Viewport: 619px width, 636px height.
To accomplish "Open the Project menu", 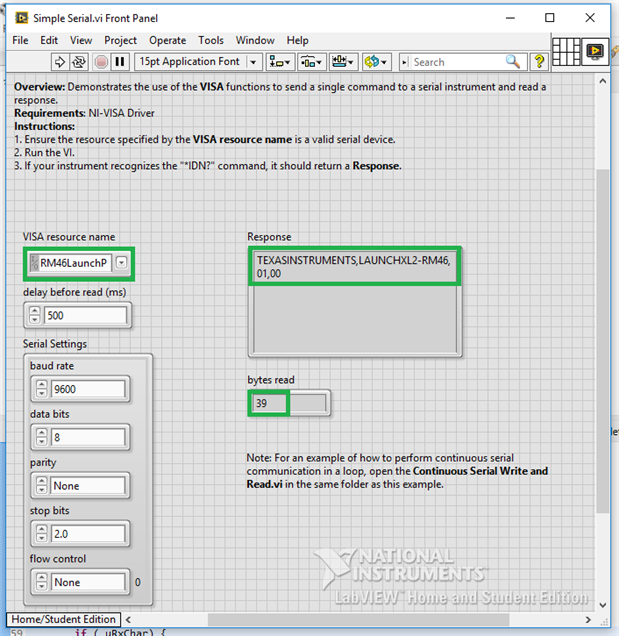I will tap(120, 41).
